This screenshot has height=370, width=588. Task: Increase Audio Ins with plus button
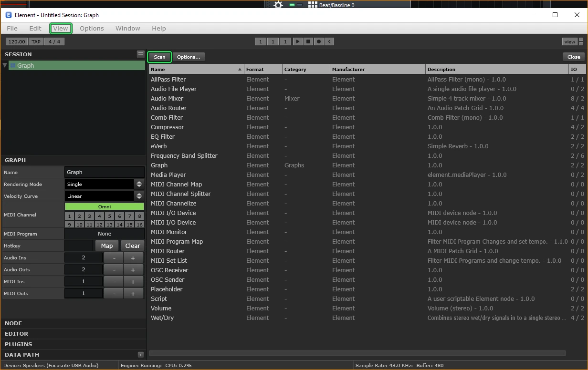click(x=133, y=257)
